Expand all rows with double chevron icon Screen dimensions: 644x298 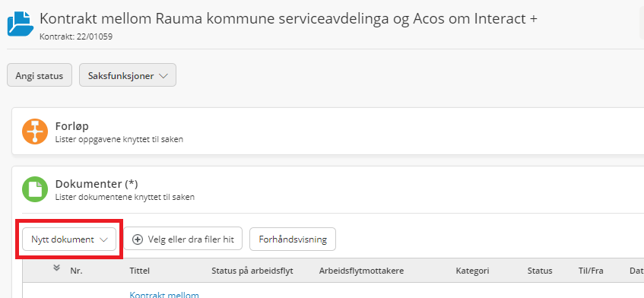57,268
